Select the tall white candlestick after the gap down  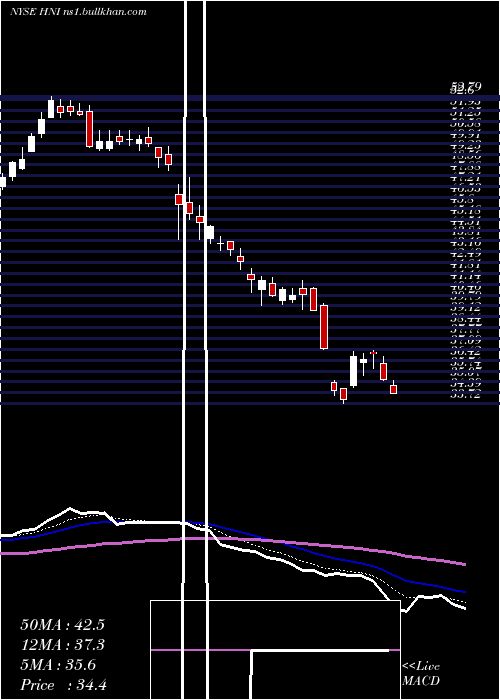point(353,371)
